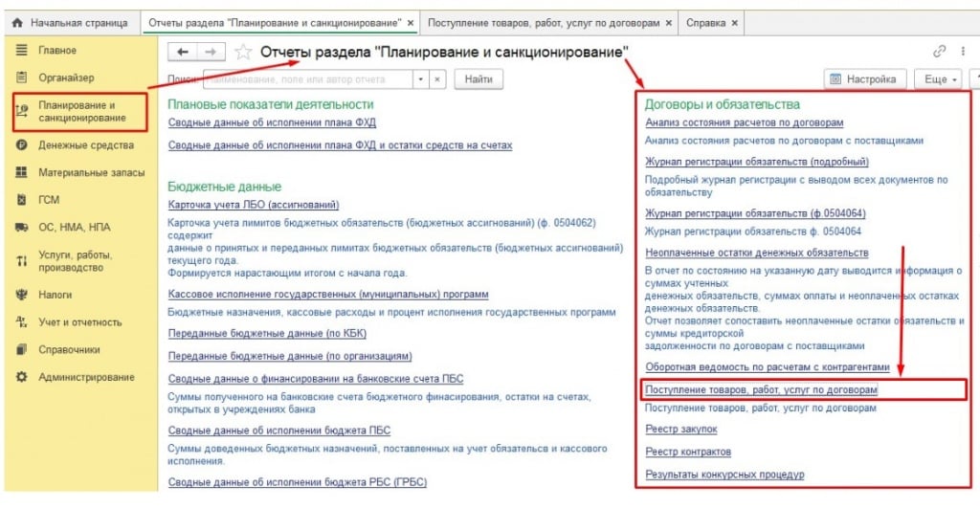This screenshot has width=980, height=508.
Task: Add report page to favorites star
Action: (242, 52)
